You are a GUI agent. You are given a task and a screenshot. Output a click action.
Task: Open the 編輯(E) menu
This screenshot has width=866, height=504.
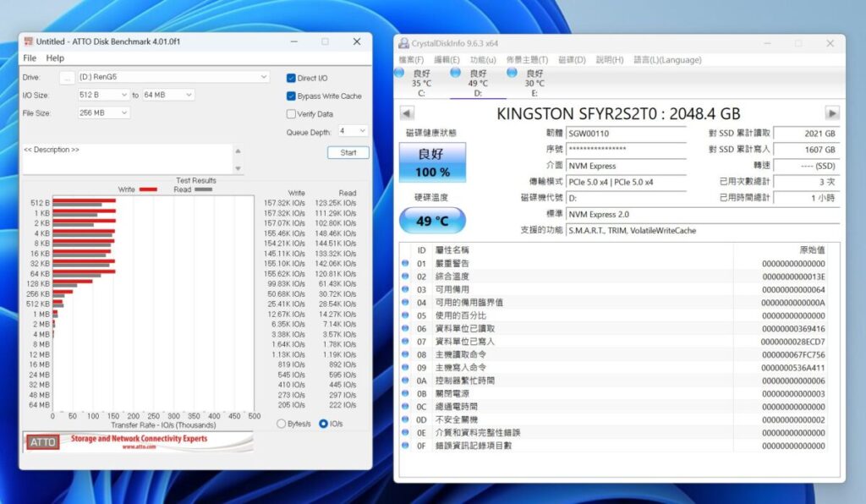click(x=447, y=60)
